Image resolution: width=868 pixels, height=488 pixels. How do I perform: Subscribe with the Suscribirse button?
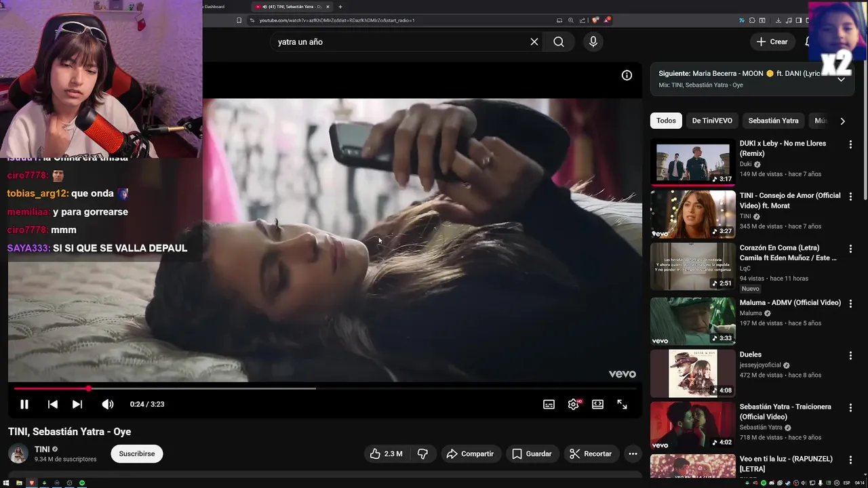click(137, 454)
